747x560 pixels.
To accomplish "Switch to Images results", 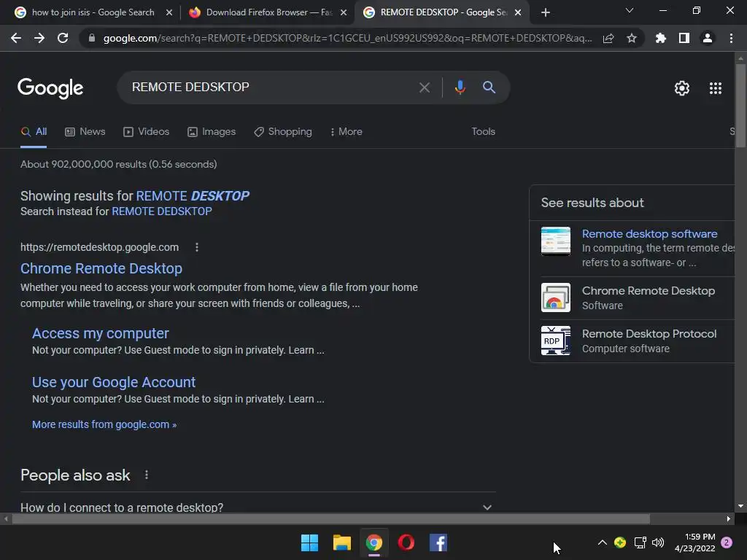I will 212,132.
